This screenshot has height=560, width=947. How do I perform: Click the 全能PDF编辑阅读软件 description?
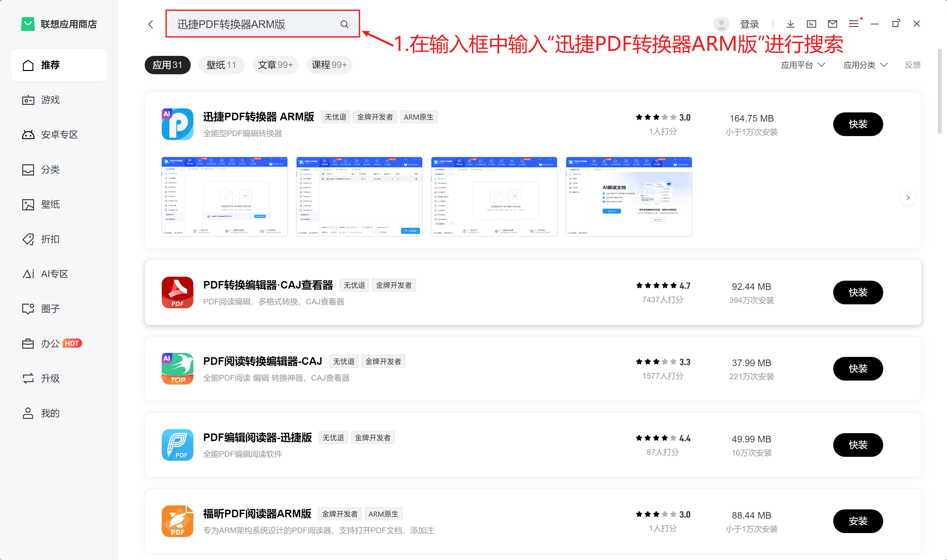pos(243,454)
